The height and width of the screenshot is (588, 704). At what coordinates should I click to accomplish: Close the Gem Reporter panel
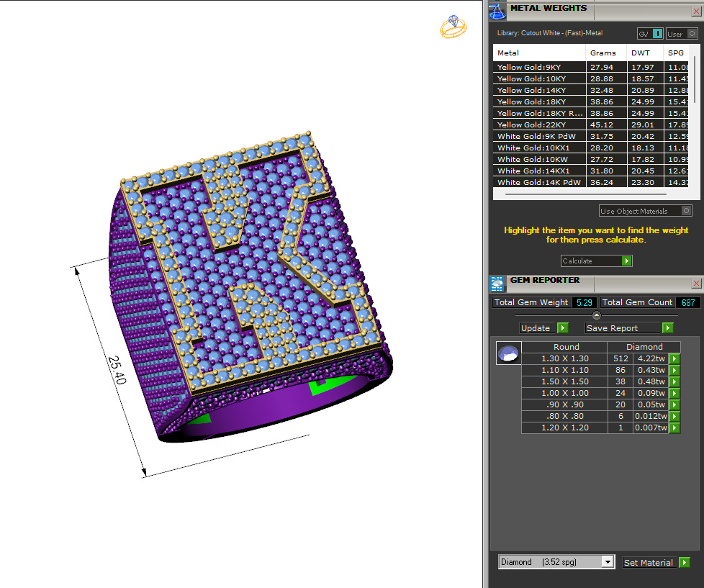click(x=696, y=284)
